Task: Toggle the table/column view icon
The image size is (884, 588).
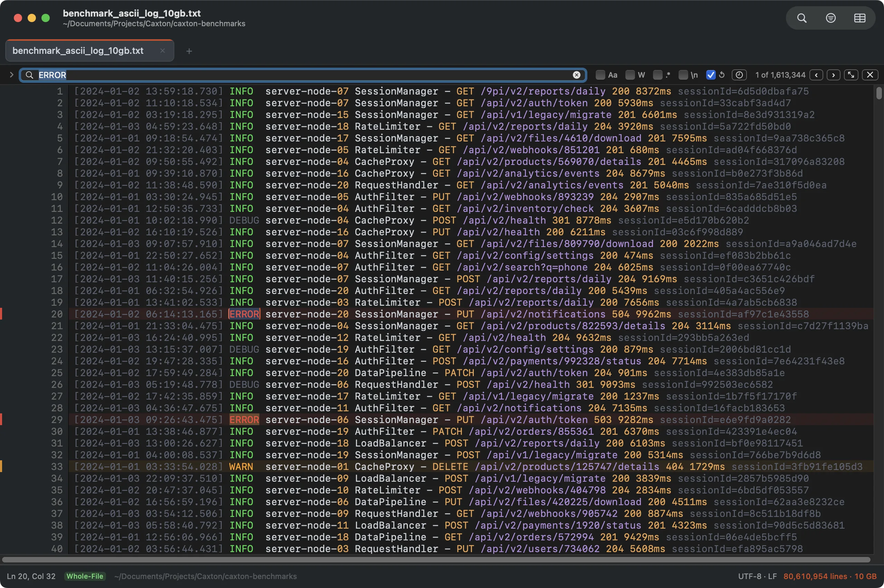Action: [x=859, y=18]
